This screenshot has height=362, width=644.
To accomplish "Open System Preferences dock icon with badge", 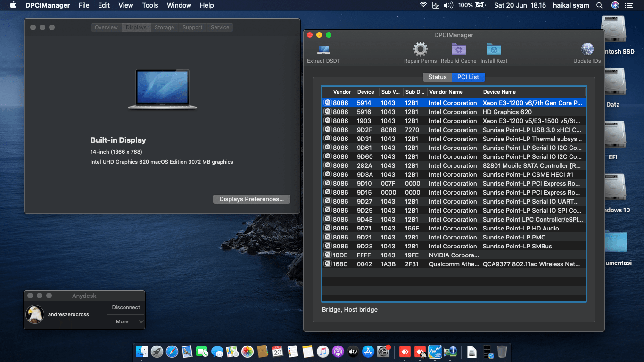I will [383, 351].
